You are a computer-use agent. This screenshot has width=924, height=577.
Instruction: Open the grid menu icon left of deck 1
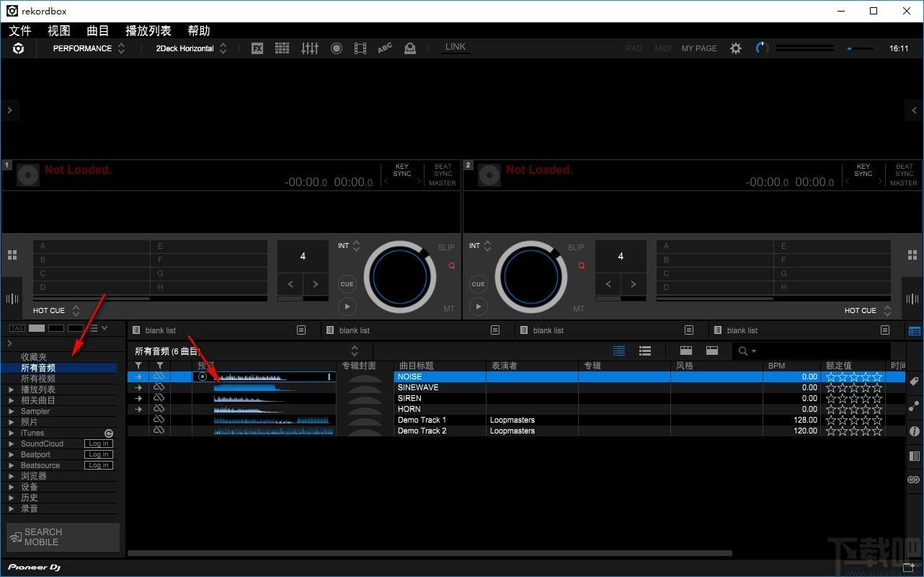pos(12,255)
